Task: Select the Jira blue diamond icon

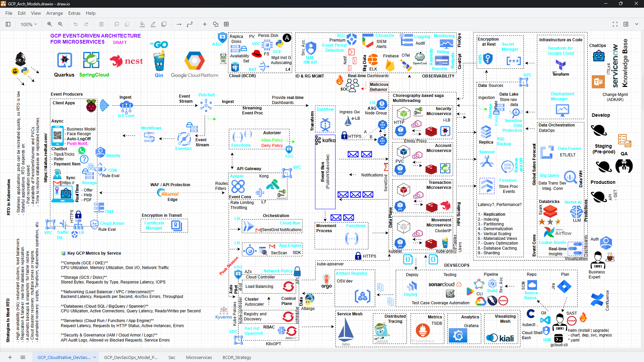Action: click(x=564, y=287)
